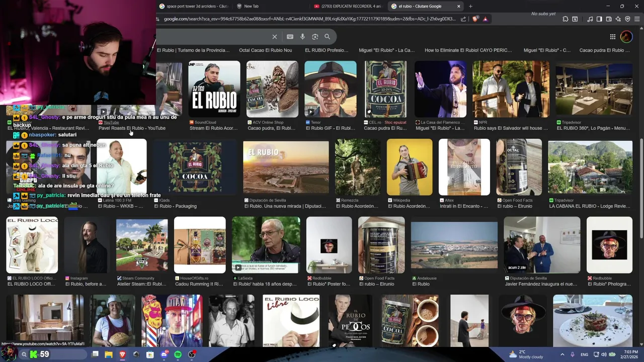The image size is (644, 362).
Task: Open Tripadvisor EL RUBIO 360° restaurant image
Action: 594,89
